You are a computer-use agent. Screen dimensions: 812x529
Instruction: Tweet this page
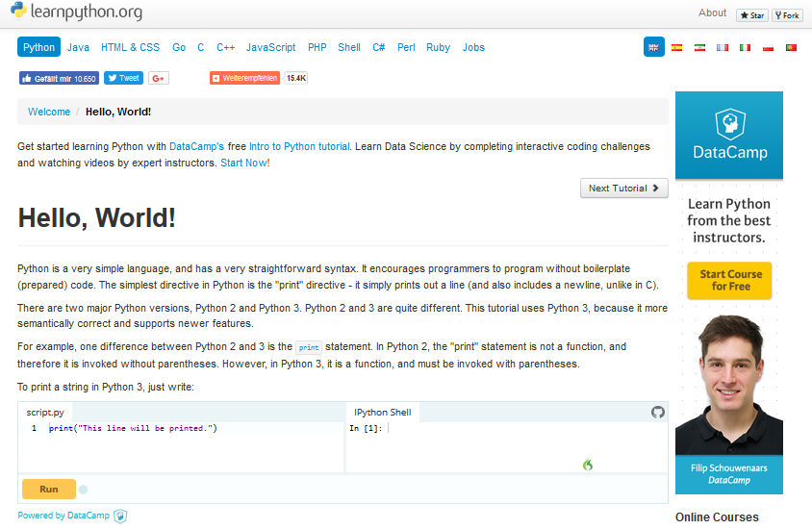[123, 78]
